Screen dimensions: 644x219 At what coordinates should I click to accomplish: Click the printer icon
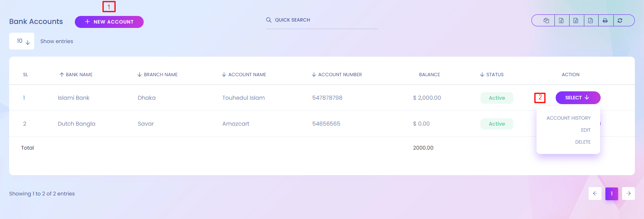click(x=605, y=20)
